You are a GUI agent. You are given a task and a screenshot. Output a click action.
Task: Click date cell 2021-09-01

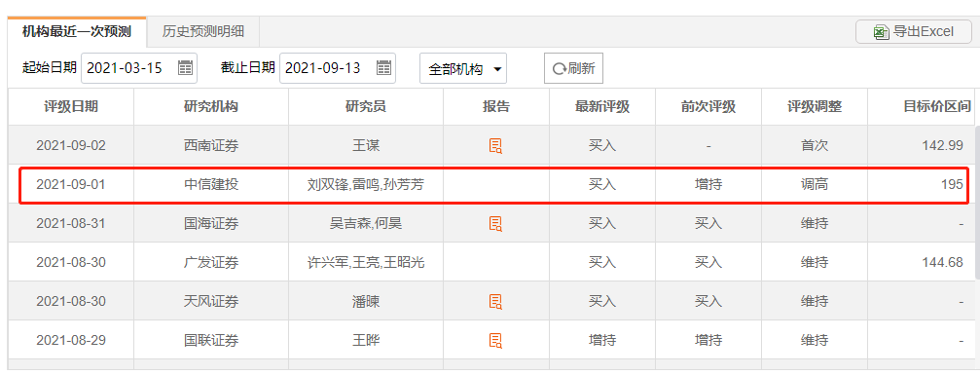tap(71, 185)
